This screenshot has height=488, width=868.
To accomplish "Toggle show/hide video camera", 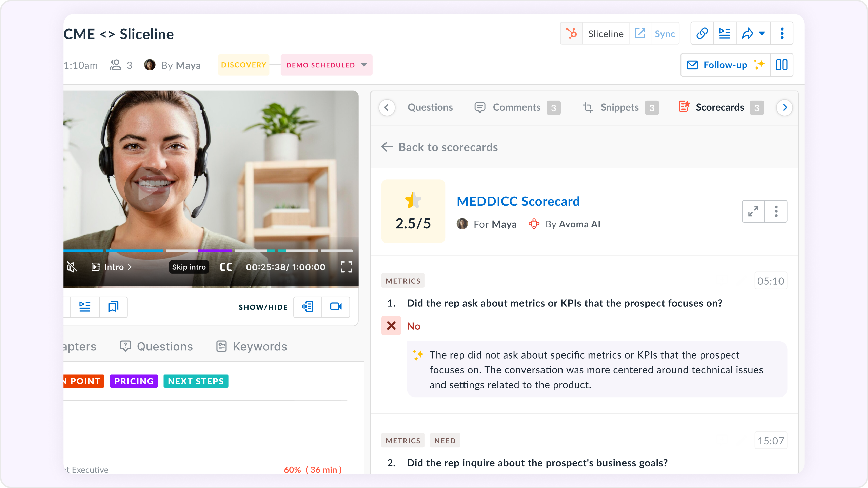I will coord(336,307).
